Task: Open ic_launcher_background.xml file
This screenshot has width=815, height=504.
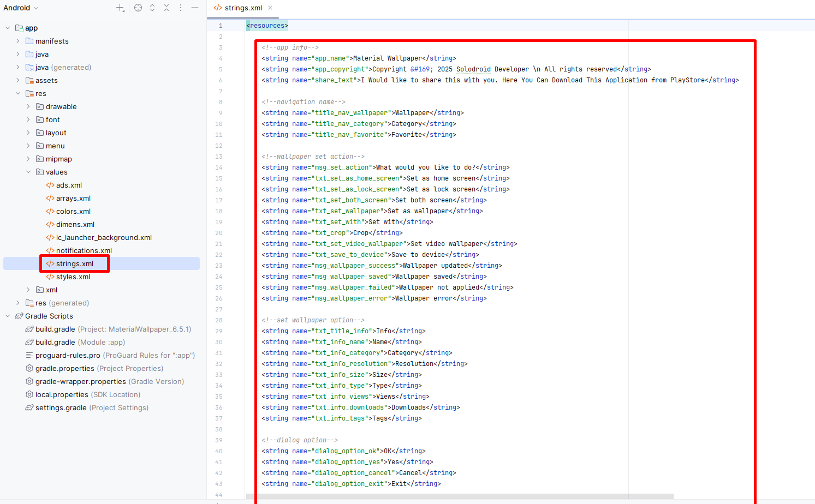Action: tap(104, 237)
